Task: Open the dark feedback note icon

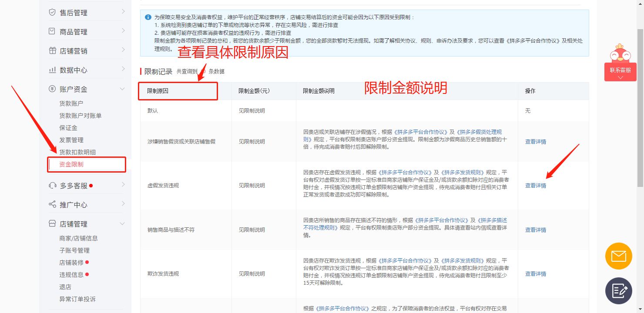Action: point(618,291)
